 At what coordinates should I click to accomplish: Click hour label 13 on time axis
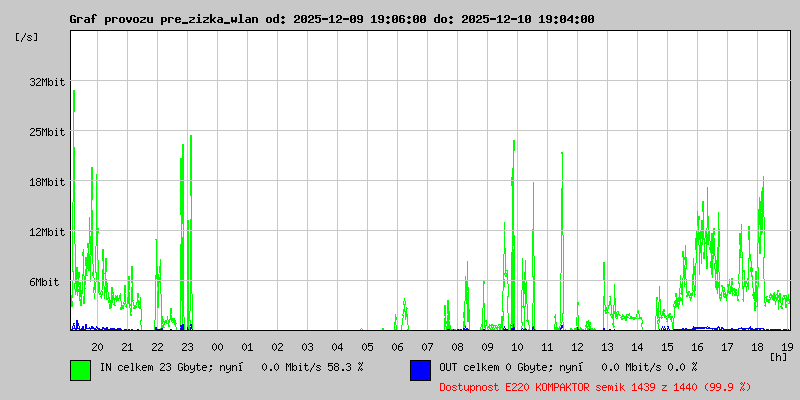coord(608,347)
